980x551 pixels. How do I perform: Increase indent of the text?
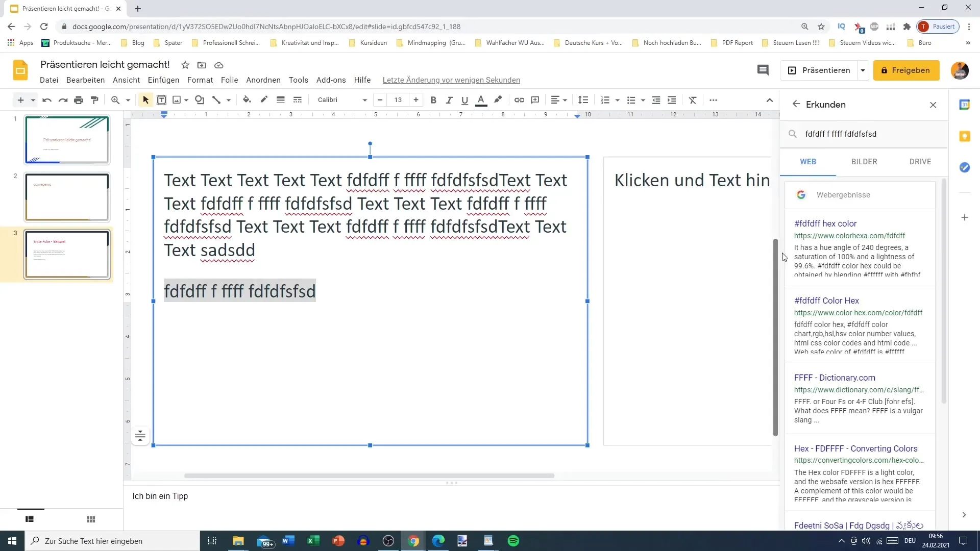[672, 100]
